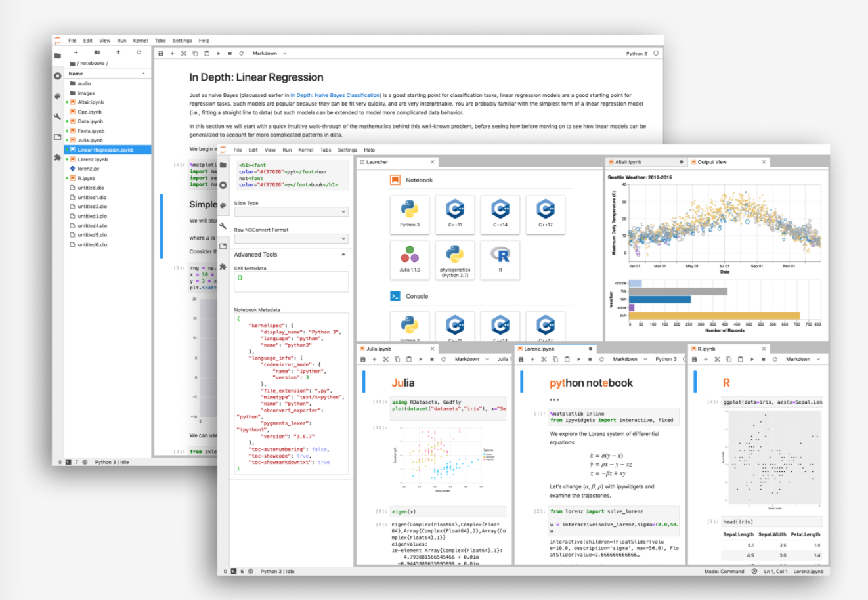Click save icon in Linear Regression toolbar
Image resolution: width=868 pixels, height=600 pixels.
161,54
